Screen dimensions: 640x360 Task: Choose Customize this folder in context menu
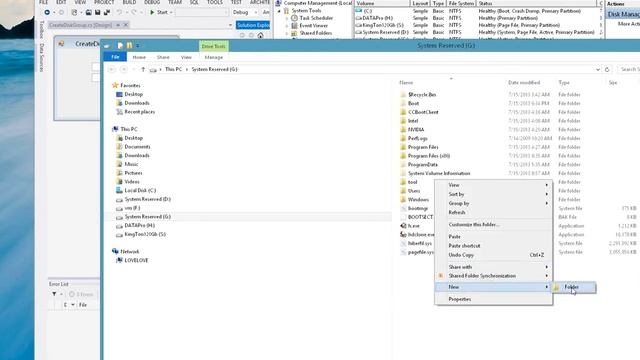tap(493, 224)
